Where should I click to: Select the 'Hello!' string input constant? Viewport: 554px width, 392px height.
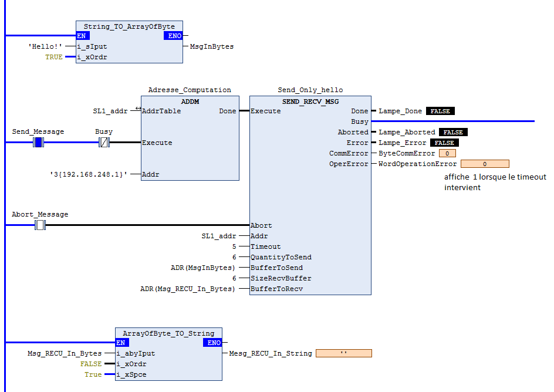[x=45, y=46]
